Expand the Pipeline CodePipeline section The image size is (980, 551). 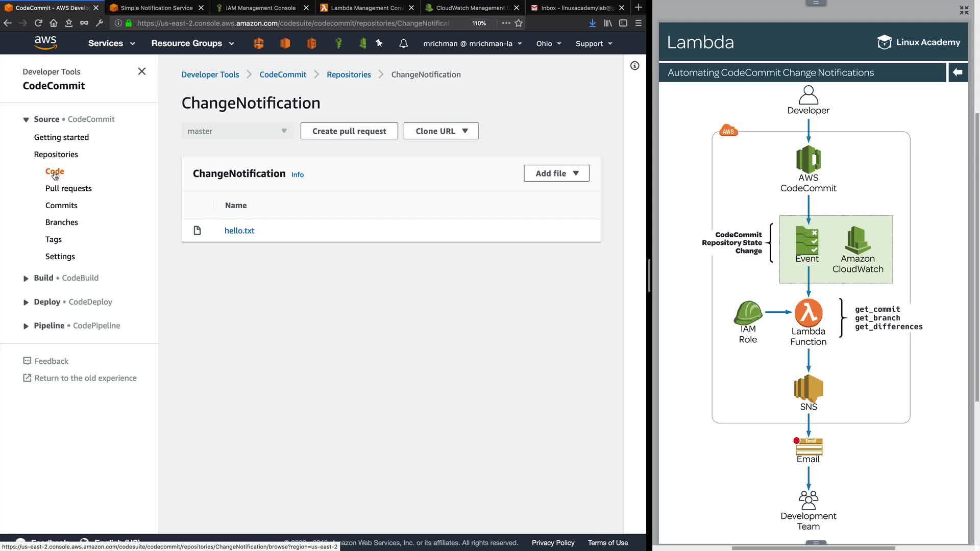tap(26, 326)
